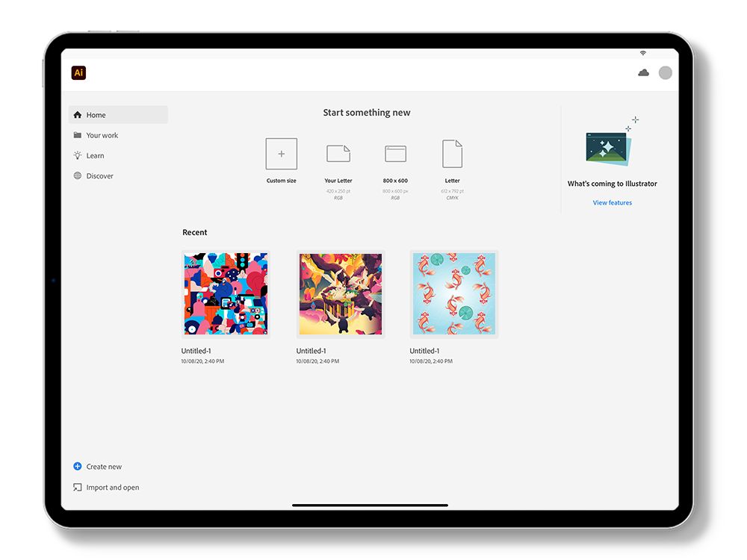Click the Wi-Fi status icon
This screenshot has height=560, width=747.
(642, 53)
